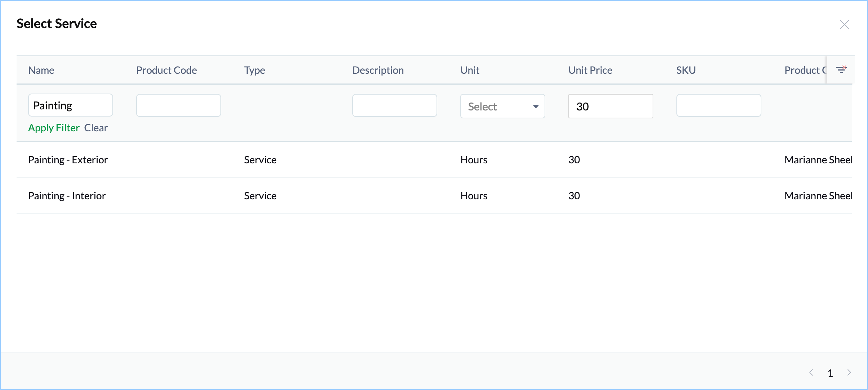Click Marianne Sheel in Painting - Exterior row
868x390 pixels.
pyautogui.click(x=818, y=160)
